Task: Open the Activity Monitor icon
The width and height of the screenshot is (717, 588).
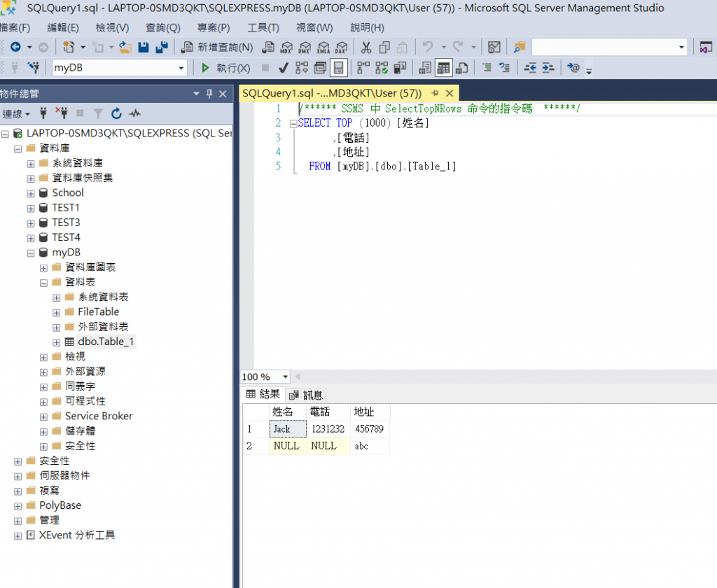Action: click(494, 47)
